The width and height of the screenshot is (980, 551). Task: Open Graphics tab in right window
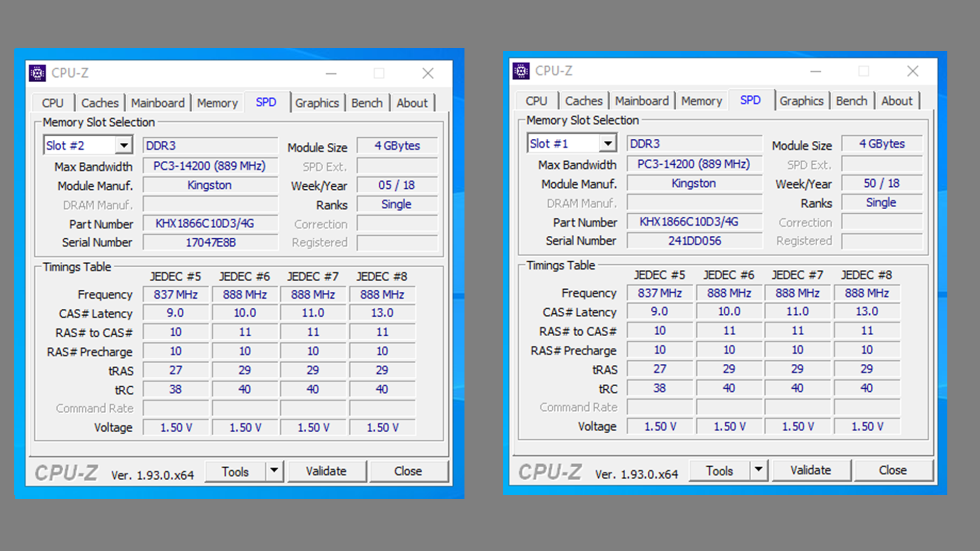801,101
